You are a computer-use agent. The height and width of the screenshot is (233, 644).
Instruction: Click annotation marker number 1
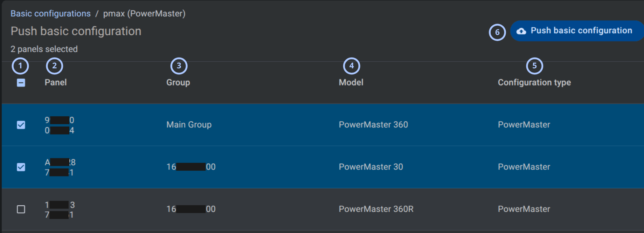(x=20, y=66)
